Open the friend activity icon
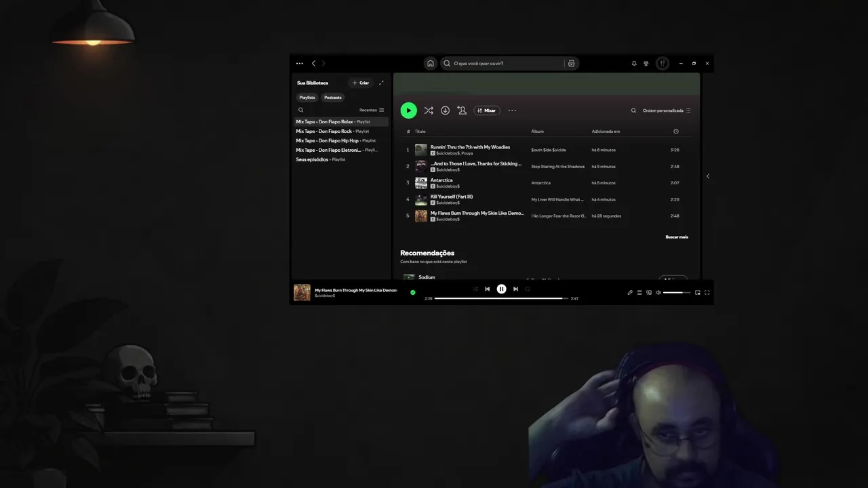Image resolution: width=868 pixels, height=488 pixels. tap(646, 63)
